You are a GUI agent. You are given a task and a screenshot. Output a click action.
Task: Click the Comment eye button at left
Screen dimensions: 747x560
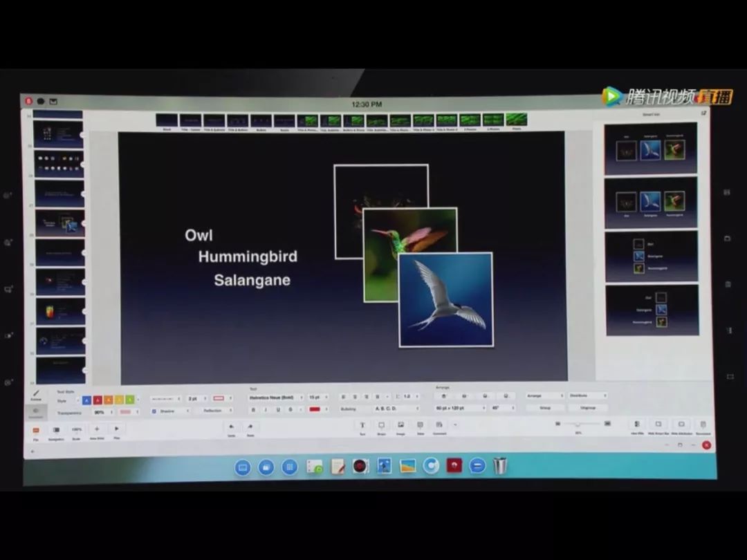point(36,412)
